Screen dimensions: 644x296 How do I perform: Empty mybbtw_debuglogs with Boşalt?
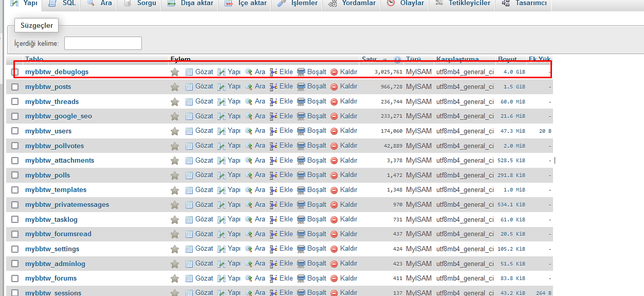(311, 72)
